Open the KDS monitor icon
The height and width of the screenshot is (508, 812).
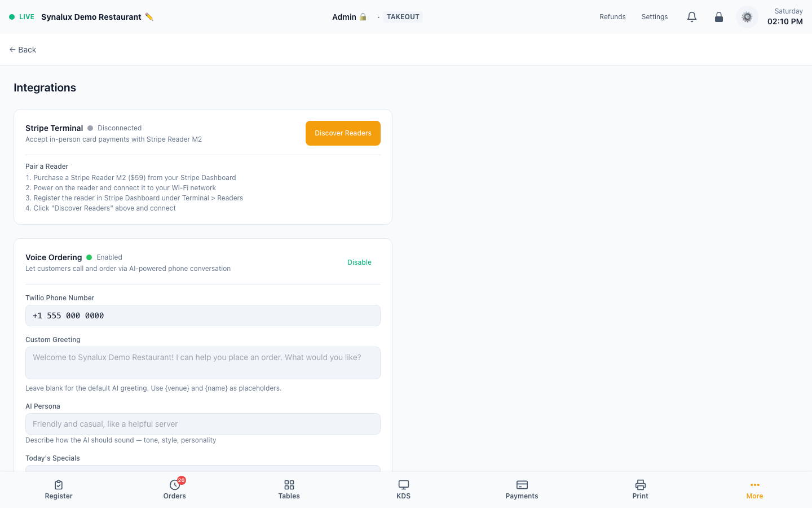point(404,485)
